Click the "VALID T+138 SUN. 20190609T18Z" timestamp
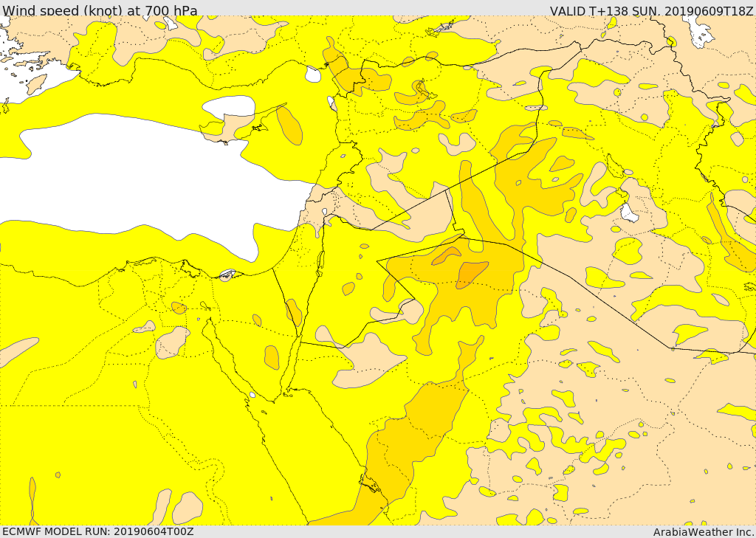This screenshot has width=756, height=538. coord(651,11)
